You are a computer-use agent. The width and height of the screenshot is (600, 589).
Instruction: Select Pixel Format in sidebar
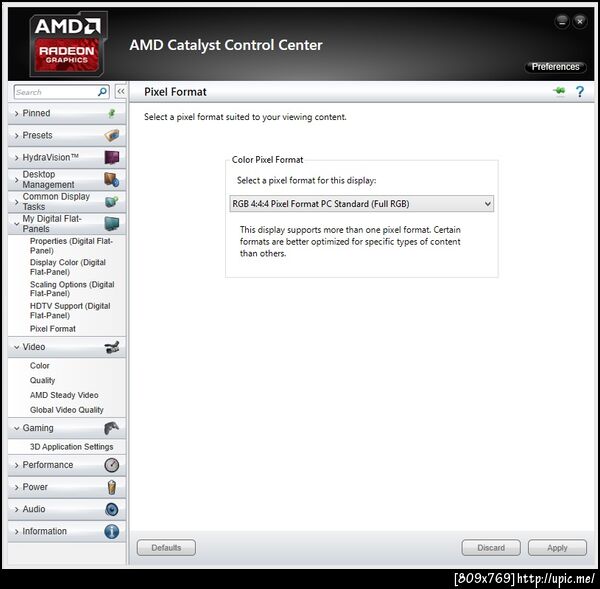tap(53, 329)
